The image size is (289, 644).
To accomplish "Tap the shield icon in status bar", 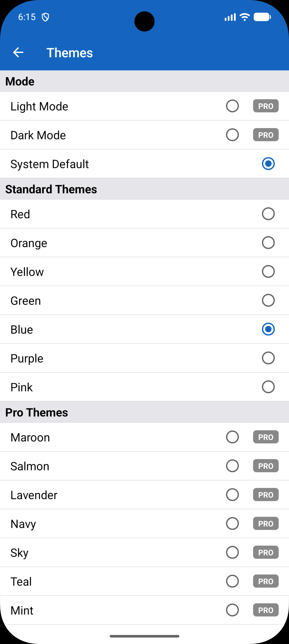I will [45, 17].
